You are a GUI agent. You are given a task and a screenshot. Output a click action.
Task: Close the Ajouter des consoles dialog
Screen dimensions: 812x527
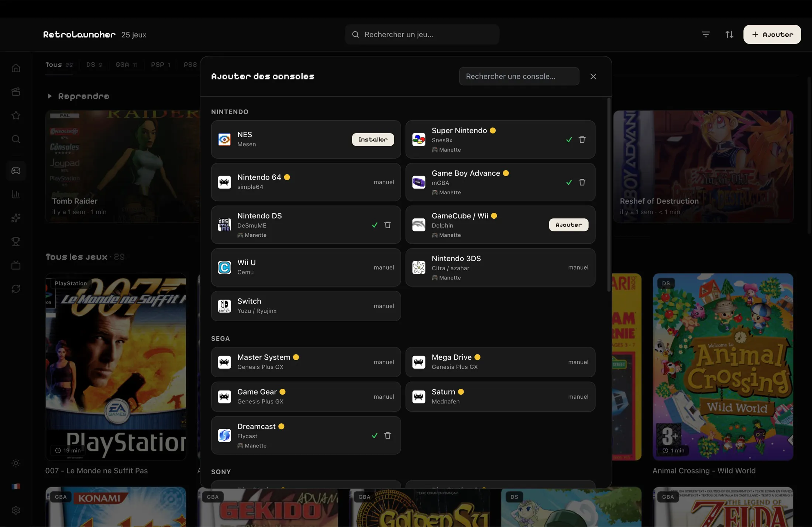[x=593, y=76]
